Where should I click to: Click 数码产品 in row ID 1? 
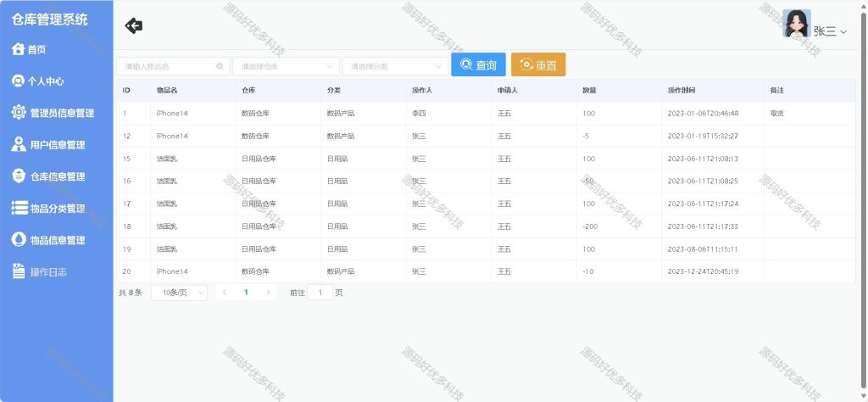click(341, 114)
